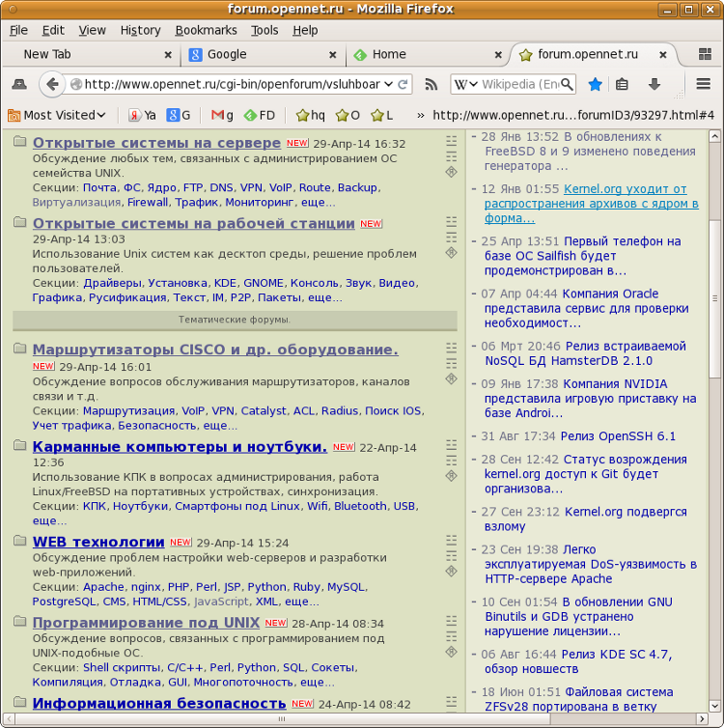
Task: Go back using the navigation arrow
Action: point(51,85)
